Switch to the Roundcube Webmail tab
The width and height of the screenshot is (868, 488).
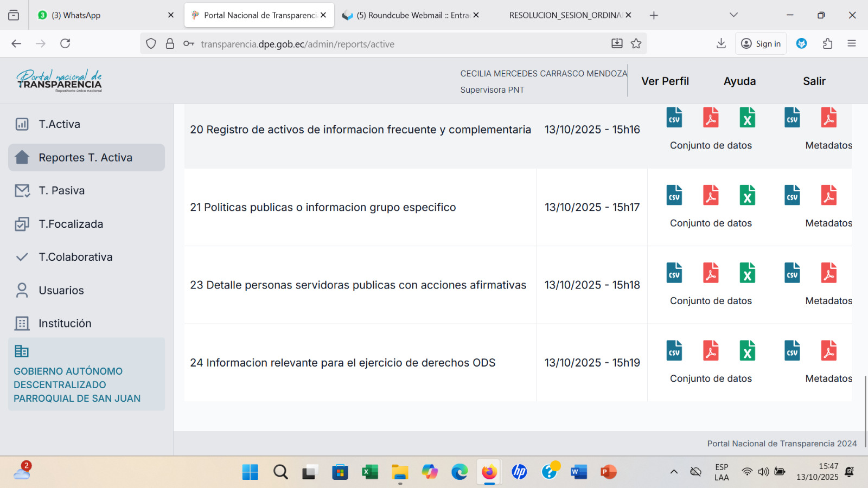click(x=410, y=15)
